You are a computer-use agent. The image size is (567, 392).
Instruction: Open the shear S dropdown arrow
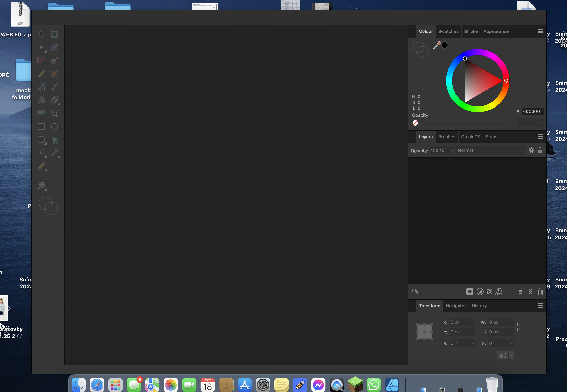click(x=511, y=343)
